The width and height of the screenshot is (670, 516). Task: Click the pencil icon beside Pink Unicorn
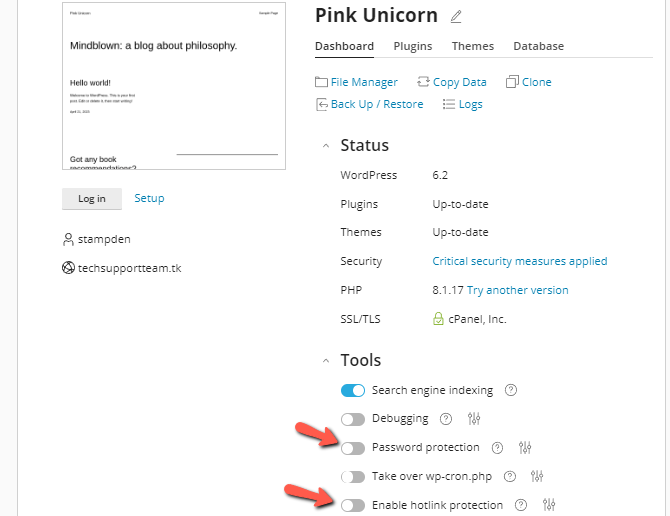coord(456,16)
